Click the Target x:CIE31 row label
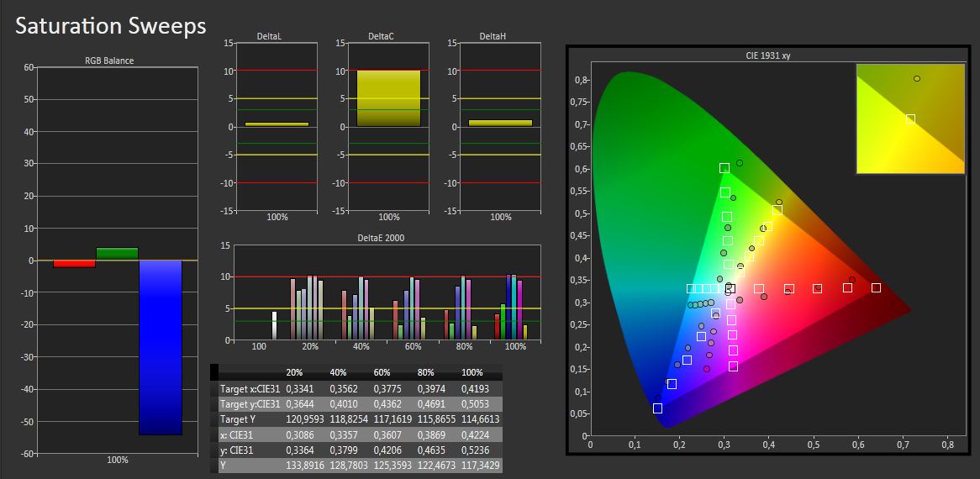Screen dimensions: 980x479 [x=250, y=388]
